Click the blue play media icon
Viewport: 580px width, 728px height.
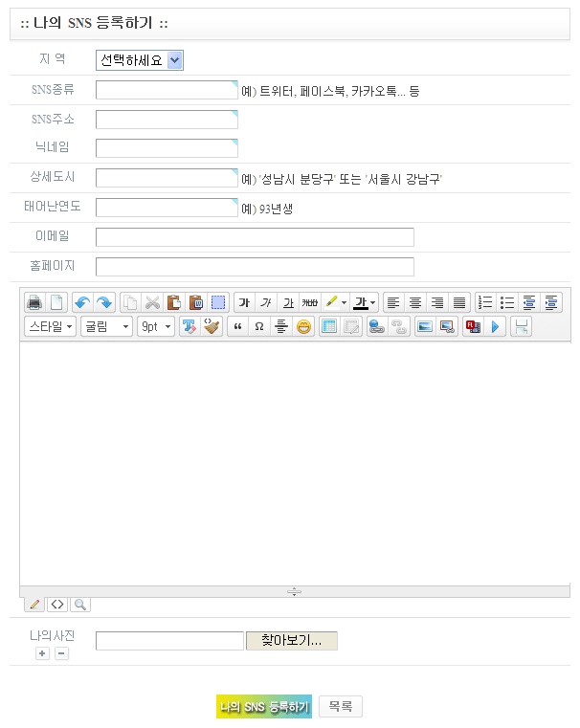click(495, 327)
